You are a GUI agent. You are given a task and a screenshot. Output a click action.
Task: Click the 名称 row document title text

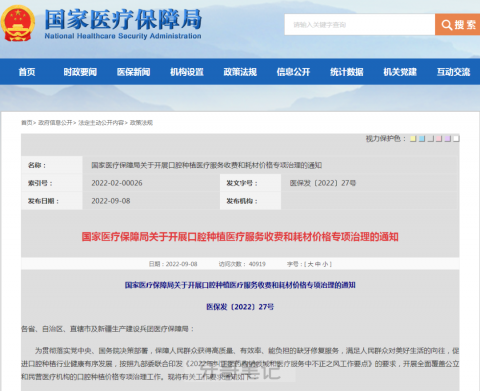point(207,165)
